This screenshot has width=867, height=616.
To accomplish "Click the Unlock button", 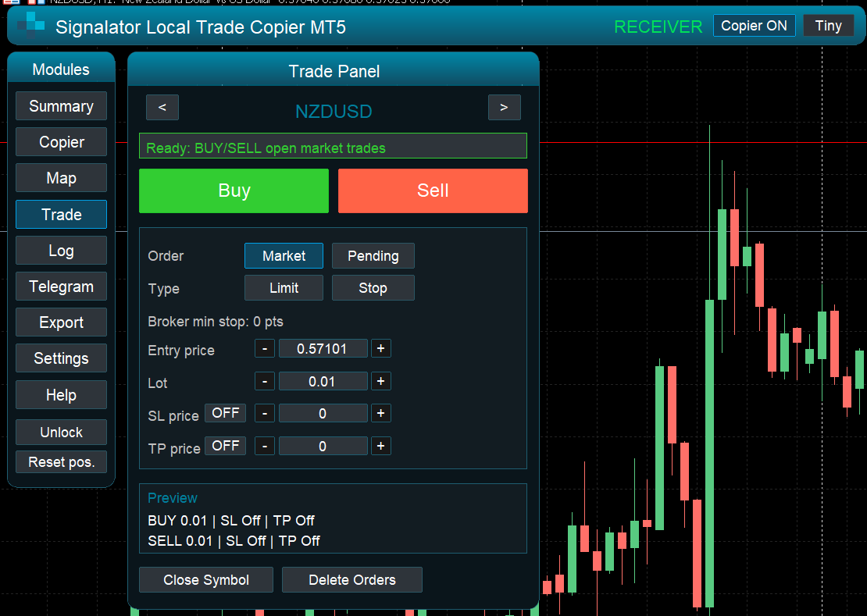I will pos(62,432).
